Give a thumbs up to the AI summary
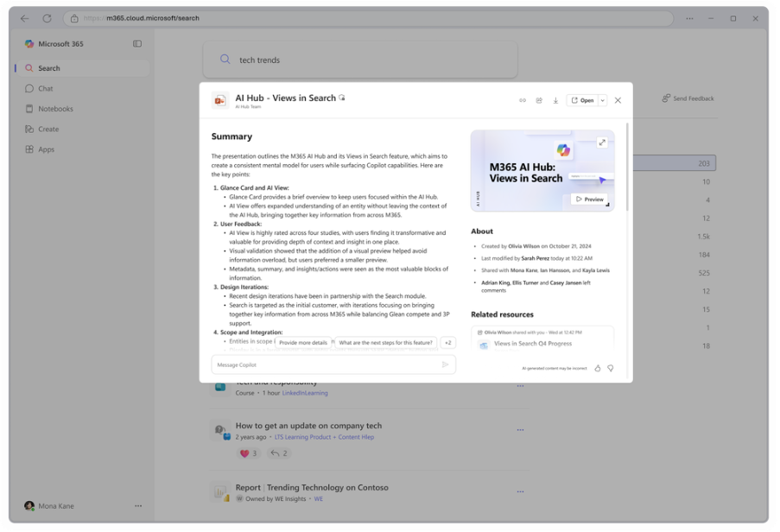 tap(597, 368)
